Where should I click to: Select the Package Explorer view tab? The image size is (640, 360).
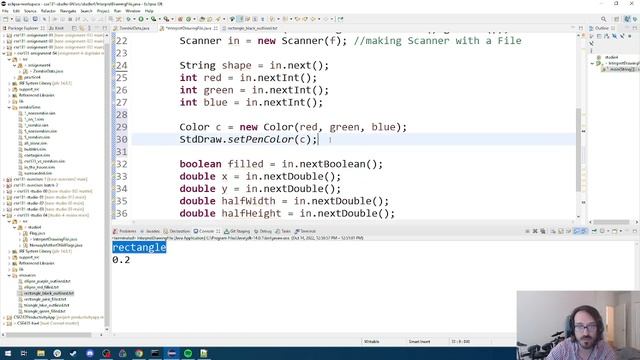click(x=24, y=28)
